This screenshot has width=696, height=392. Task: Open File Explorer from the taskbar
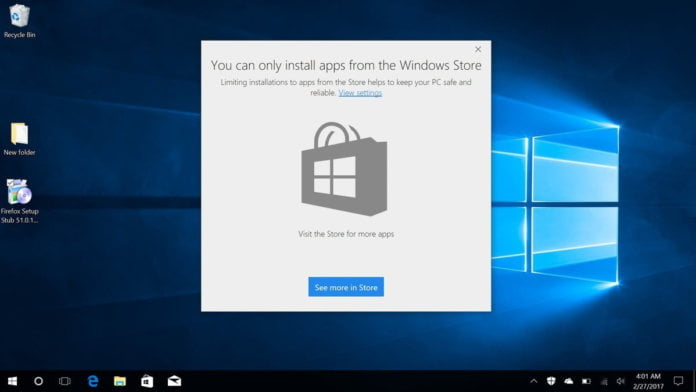click(120, 381)
